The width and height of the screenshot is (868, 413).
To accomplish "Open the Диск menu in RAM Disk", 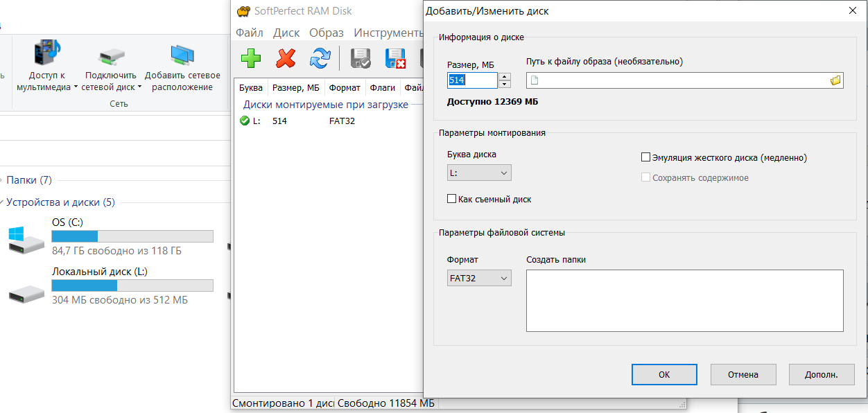I will (x=286, y=33).
